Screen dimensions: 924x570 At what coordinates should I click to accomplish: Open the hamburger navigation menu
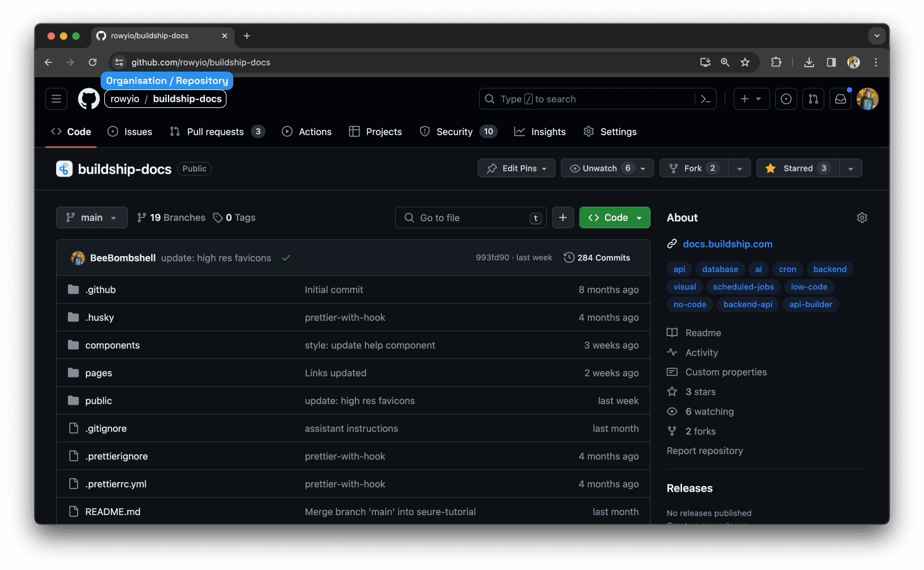(56, 99)
